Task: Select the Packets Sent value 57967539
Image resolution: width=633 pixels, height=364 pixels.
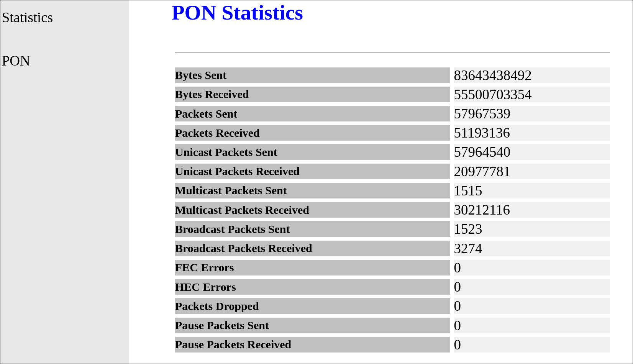Action: pos(482,114)
